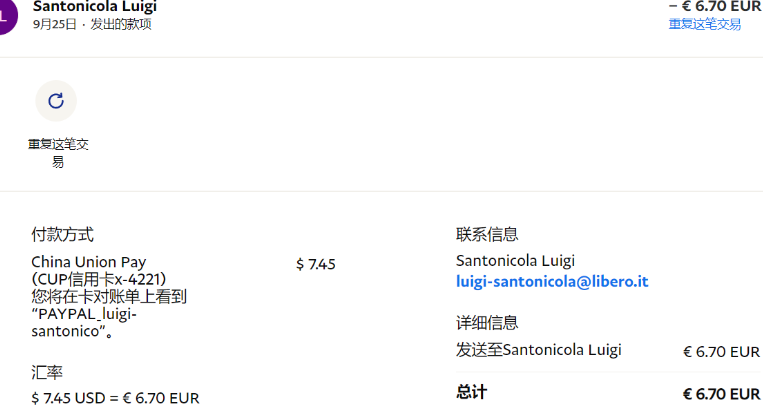Viewport: 763px width, 410px height.
Task: Click the – € 6.70 EUR amount in the header
Action: coord(715,6)
